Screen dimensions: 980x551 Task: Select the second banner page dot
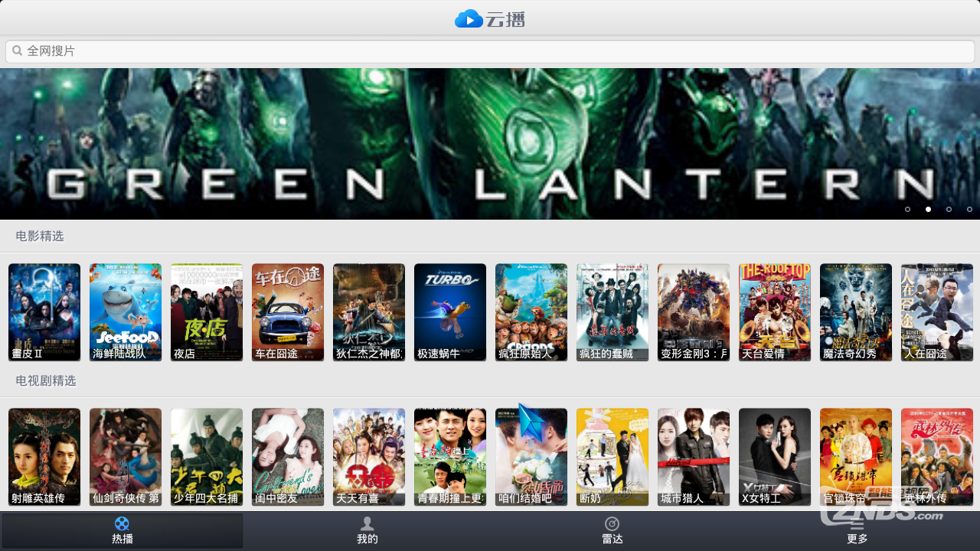[x=929, y=209]
